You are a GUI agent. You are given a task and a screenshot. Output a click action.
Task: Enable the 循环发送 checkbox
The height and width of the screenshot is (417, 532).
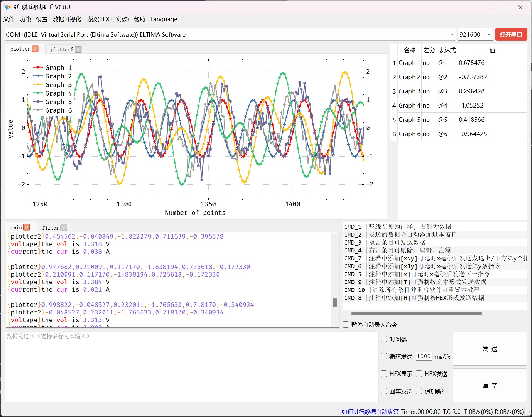pos(384,357)
